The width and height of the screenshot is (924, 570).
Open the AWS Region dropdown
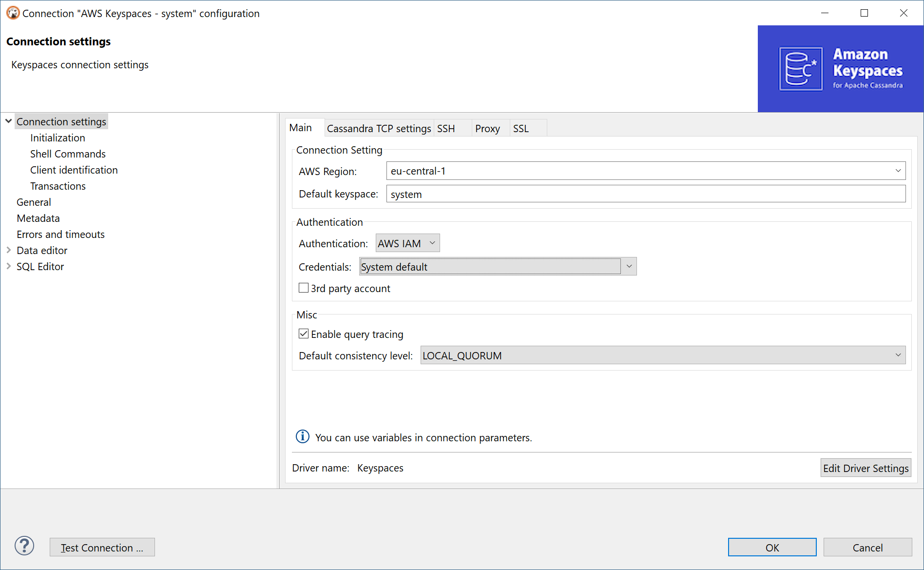tap(898, 171)
